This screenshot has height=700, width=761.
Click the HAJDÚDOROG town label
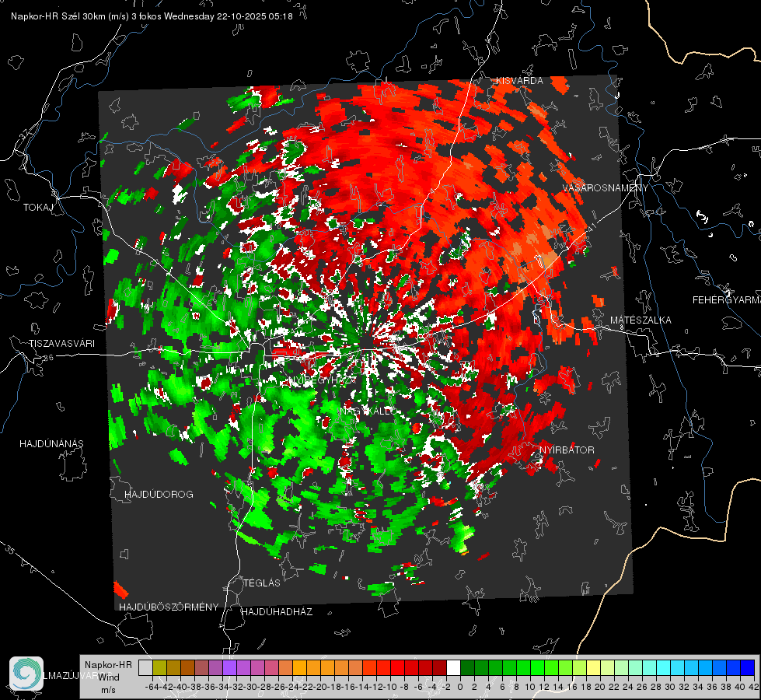click(159, 495)
